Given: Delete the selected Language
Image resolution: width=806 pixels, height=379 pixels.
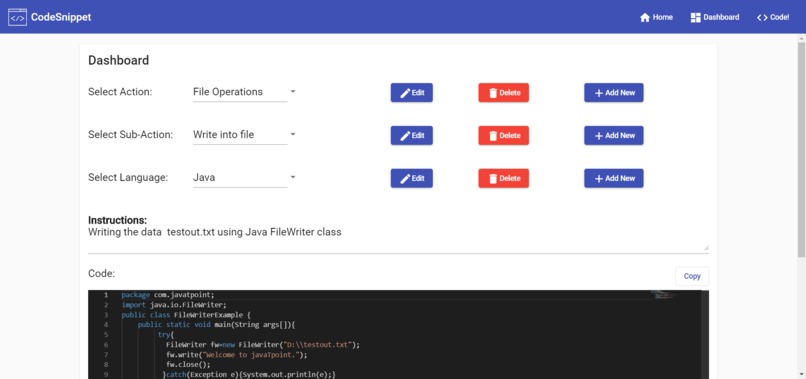Looking at the screenshot, I should tap(504, 178).
